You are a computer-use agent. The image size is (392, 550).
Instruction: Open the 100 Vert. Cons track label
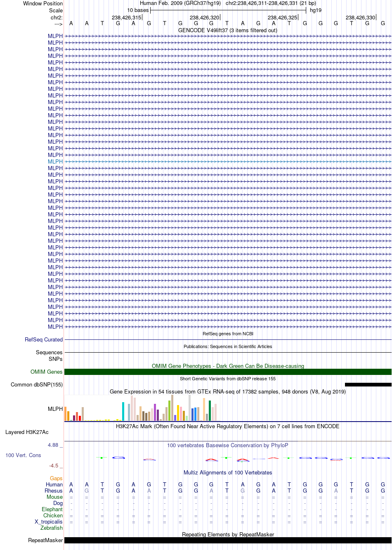[x=23, y=455]
